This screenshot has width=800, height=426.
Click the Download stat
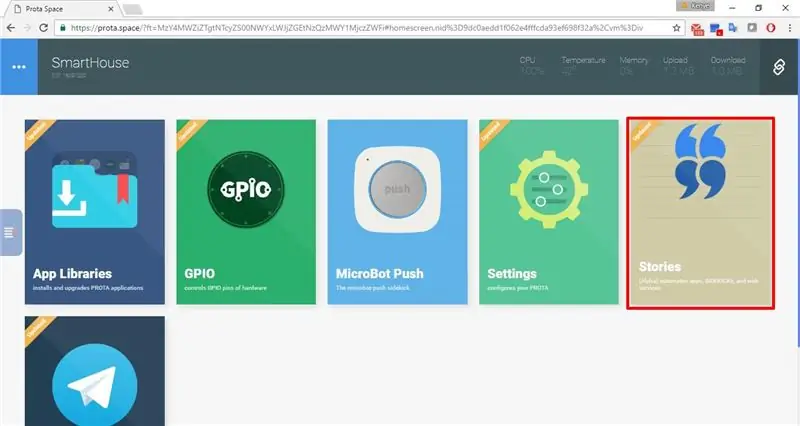[x=728, y=65]
